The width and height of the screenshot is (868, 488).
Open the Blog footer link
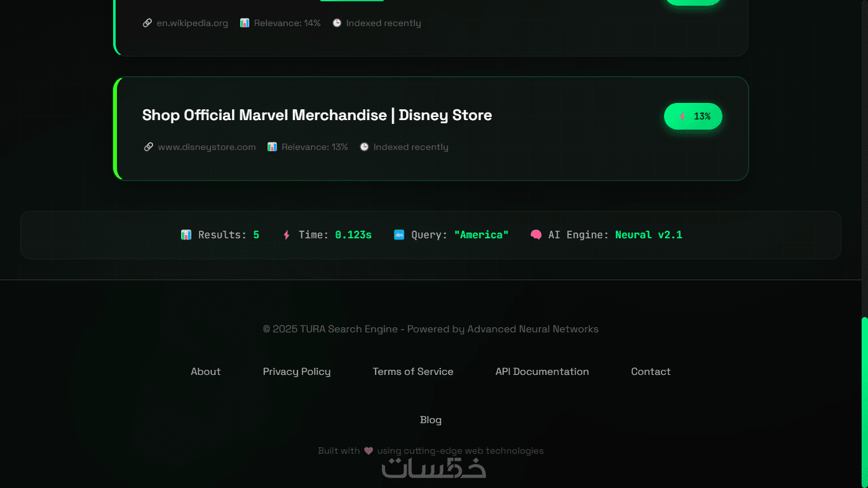click(431, 420)
